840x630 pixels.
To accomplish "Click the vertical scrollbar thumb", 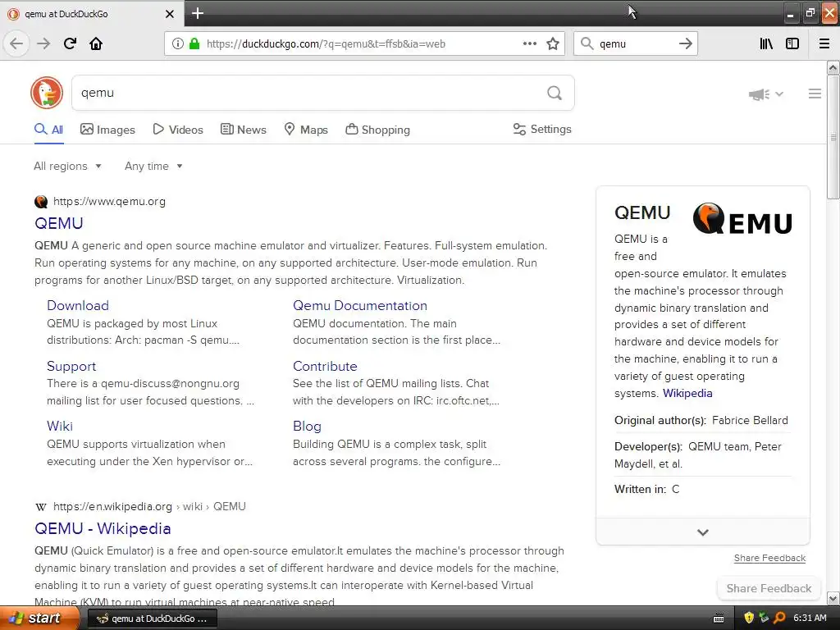I will click(833, 137).
